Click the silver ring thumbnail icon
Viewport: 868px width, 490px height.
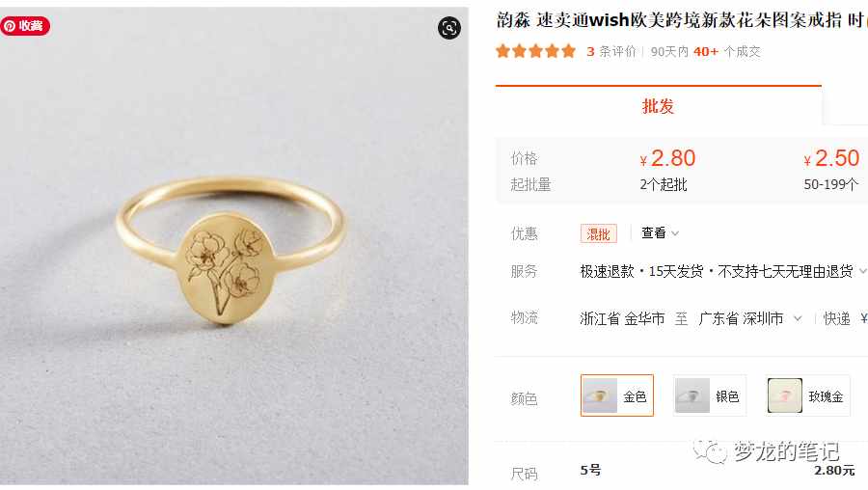pos(692,395)
